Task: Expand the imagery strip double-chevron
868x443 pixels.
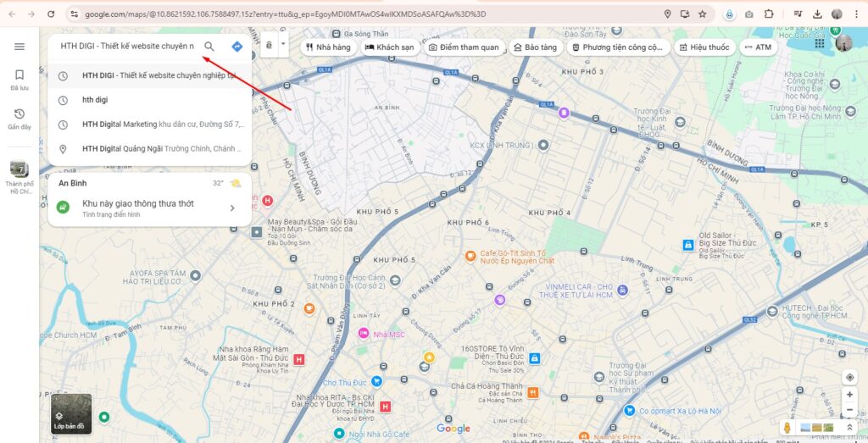Action: [849, 428]
